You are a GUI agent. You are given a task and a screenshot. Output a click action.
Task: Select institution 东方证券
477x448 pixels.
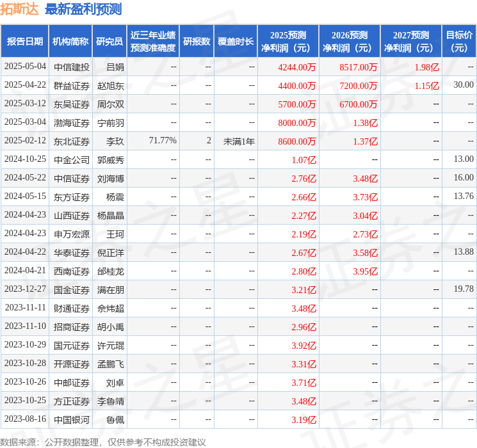coord(72,197)
